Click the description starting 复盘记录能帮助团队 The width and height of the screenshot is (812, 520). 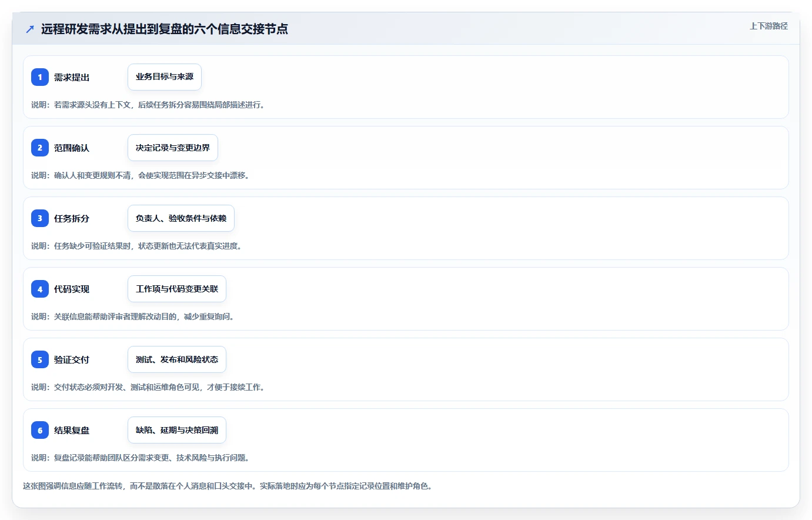click(x=142, y=458)
